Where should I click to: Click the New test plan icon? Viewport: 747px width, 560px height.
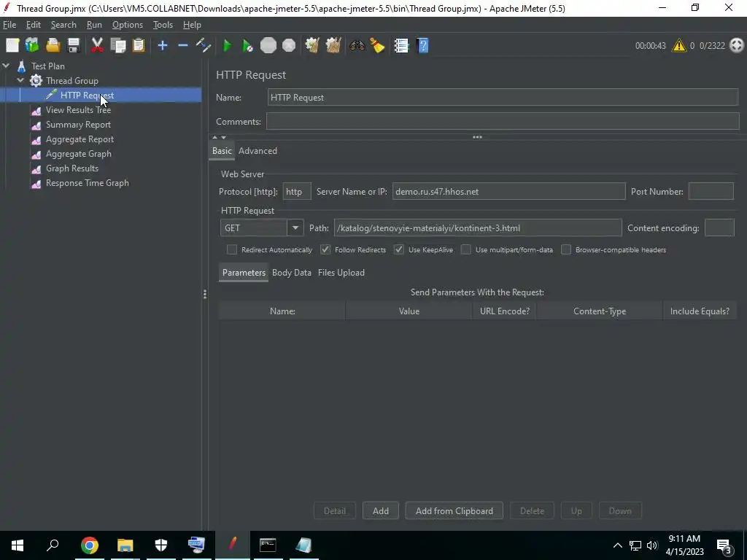click(12, 45)
